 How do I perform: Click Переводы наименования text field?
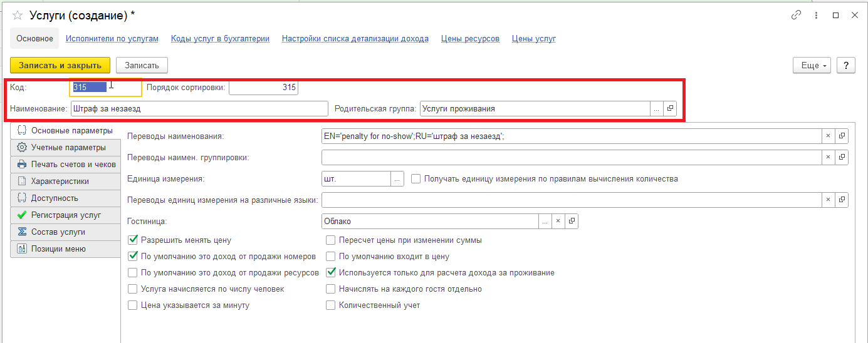pos(571,136)
